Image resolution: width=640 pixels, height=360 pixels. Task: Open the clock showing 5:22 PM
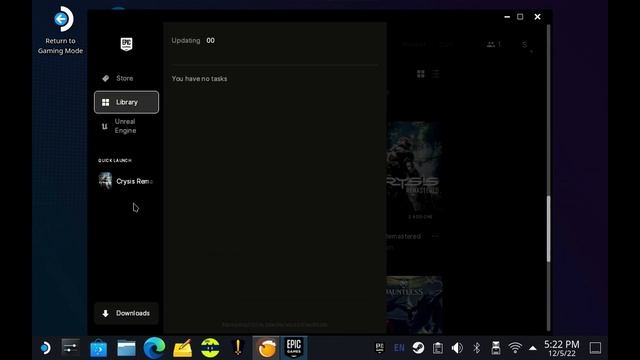tap(562, 348)
